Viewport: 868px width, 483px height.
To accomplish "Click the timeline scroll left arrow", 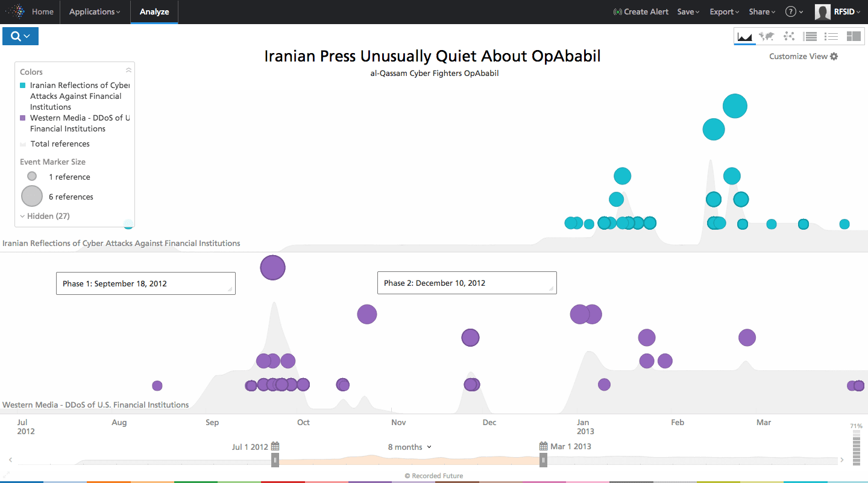I will [11, 460].
